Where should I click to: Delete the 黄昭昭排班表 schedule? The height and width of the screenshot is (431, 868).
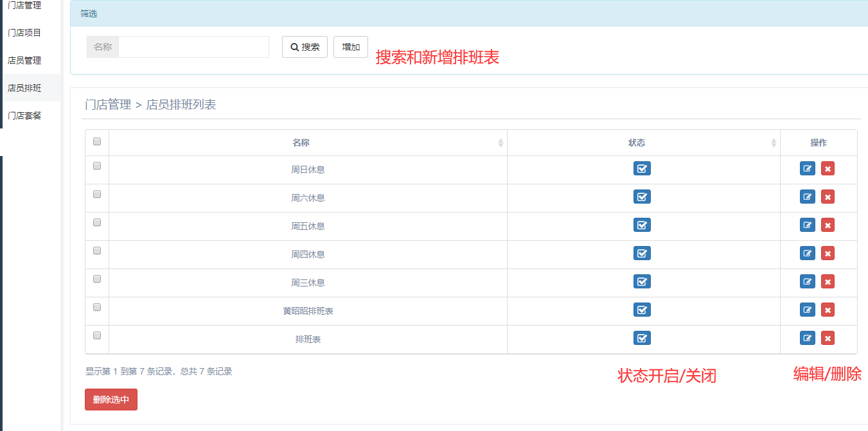point(828,310)
